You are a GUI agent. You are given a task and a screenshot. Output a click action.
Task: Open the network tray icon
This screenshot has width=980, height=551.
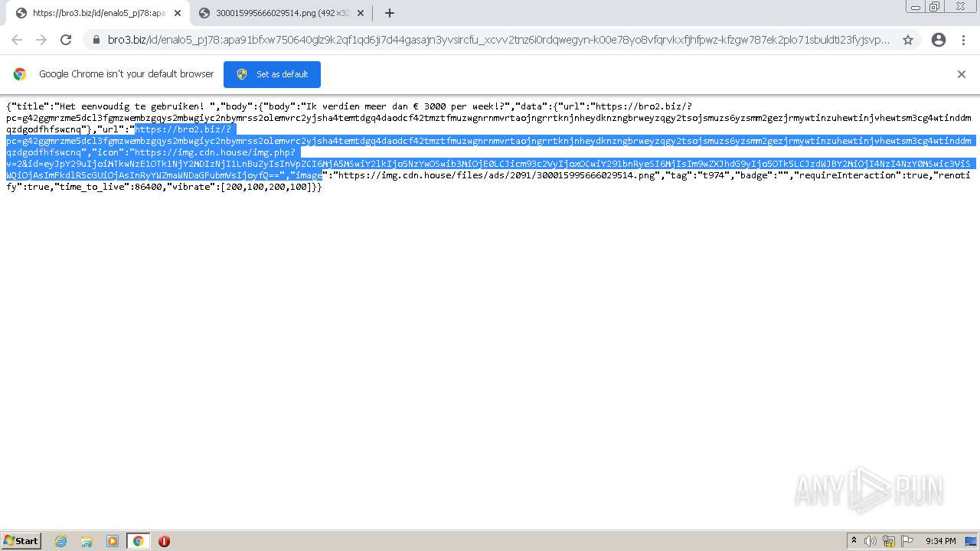coord(889,541)
